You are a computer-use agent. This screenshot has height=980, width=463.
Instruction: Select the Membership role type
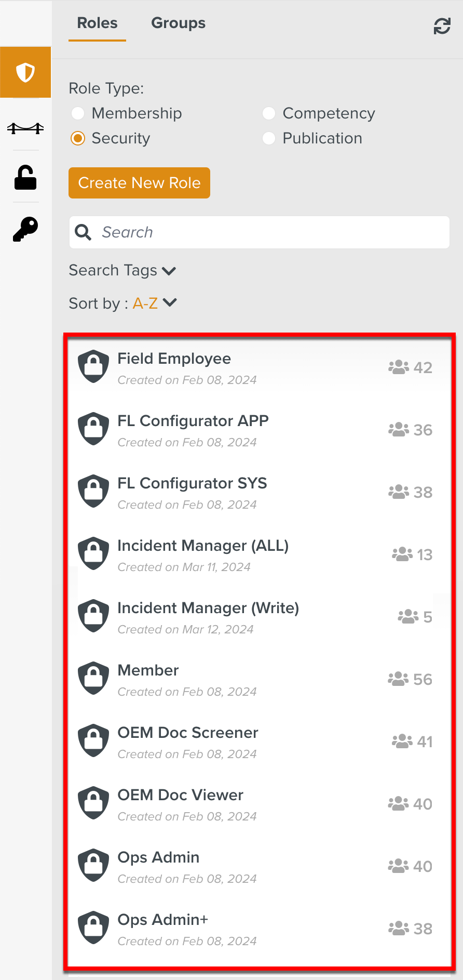coord(78,113)
